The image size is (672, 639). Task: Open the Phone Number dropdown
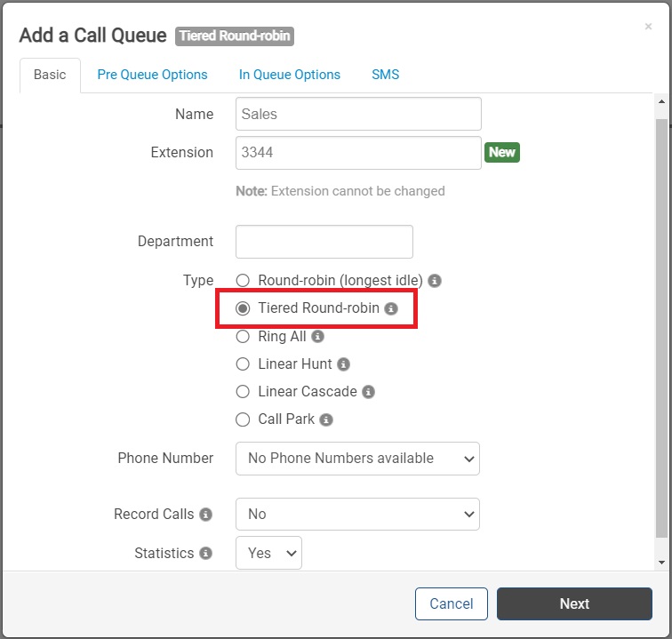click(x=357, y=459)
